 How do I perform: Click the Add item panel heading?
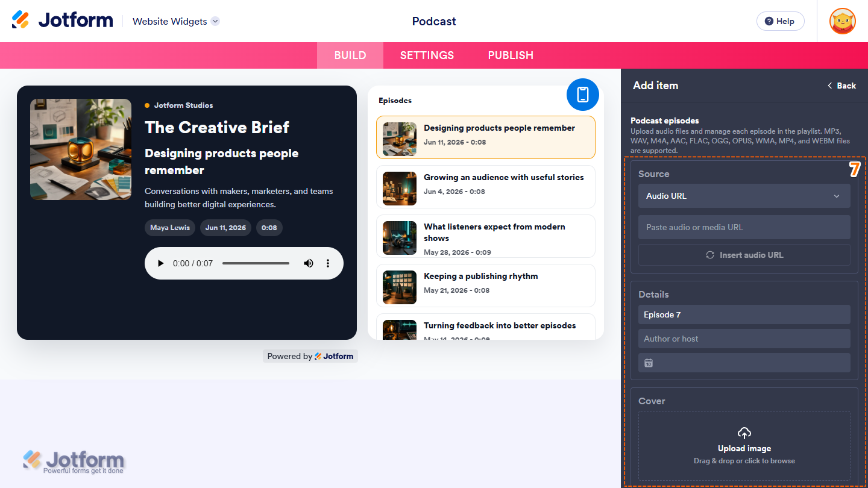pyautogui.click(x=655, y=86)
